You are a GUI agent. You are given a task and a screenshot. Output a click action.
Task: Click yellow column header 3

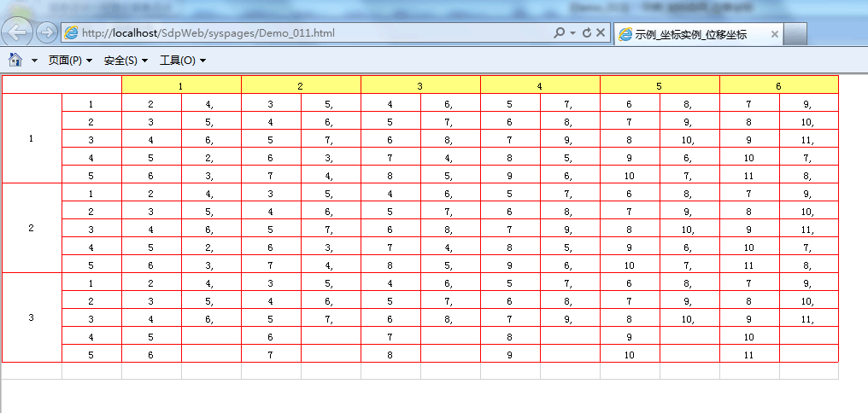pos(420,85)
